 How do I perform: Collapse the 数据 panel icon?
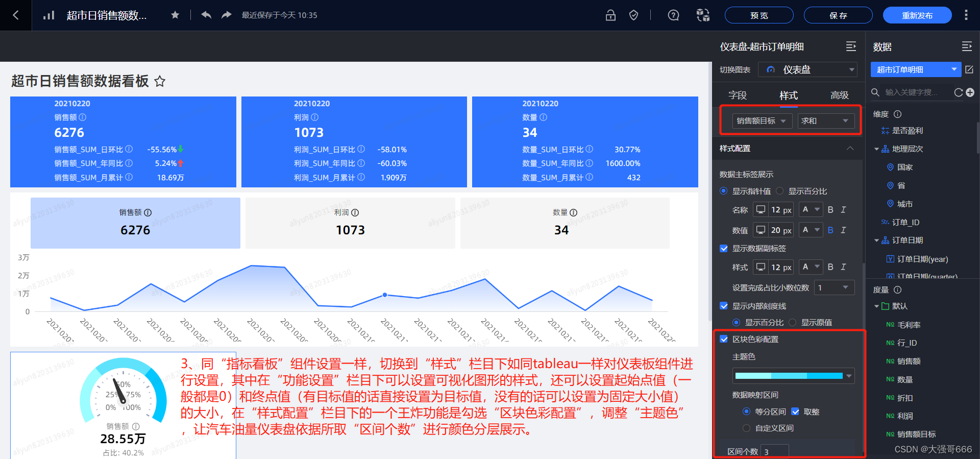967,46
